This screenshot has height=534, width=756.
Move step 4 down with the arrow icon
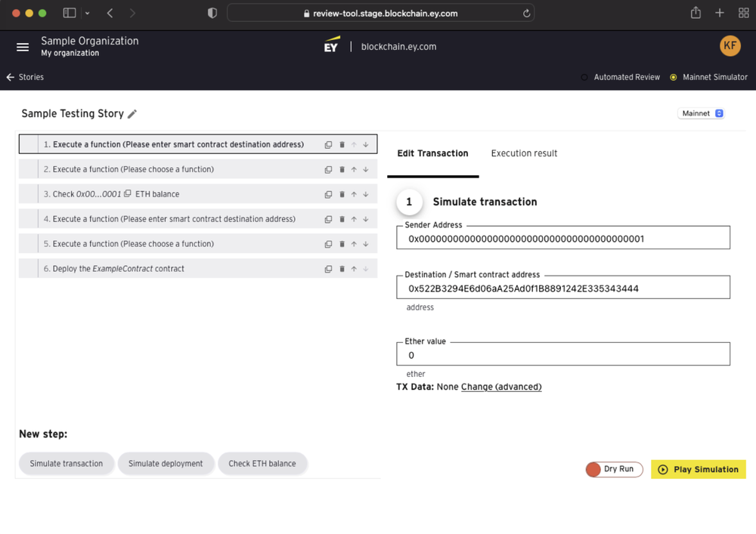pyautogui.click(x=365, y=219)
